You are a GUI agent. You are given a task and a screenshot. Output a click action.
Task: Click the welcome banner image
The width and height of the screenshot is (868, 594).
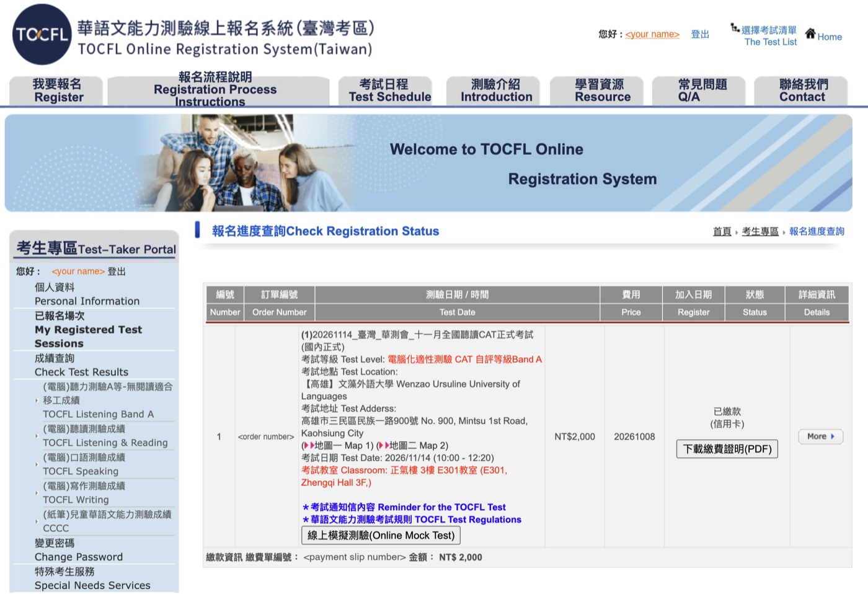point(428,163)
